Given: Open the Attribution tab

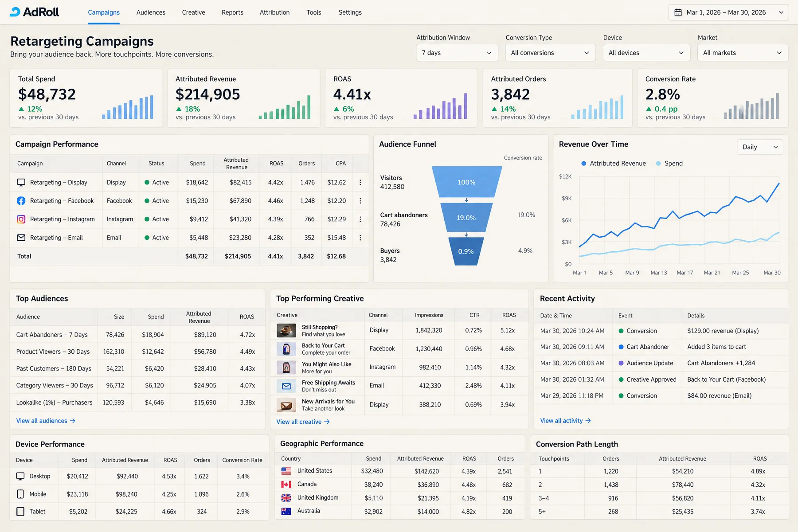Looking at the screenshot, I should tap(274, 12).
